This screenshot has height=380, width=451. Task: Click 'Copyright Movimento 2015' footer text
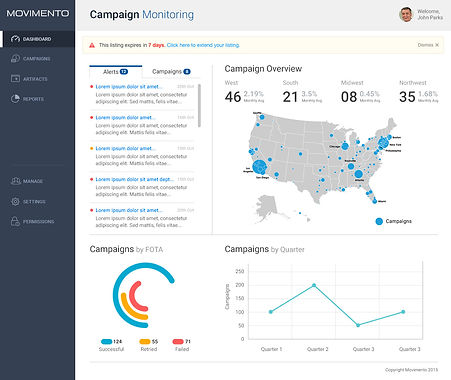411,370
